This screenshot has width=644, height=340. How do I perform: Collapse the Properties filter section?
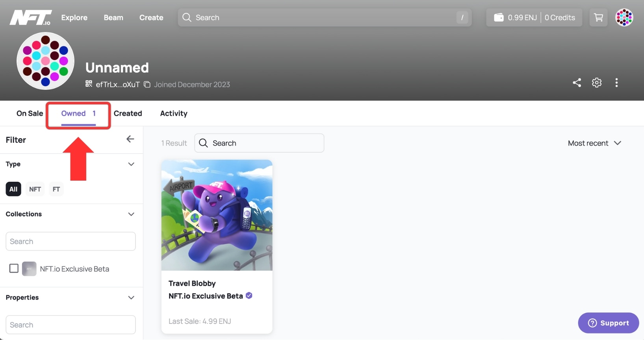point(131,297)
